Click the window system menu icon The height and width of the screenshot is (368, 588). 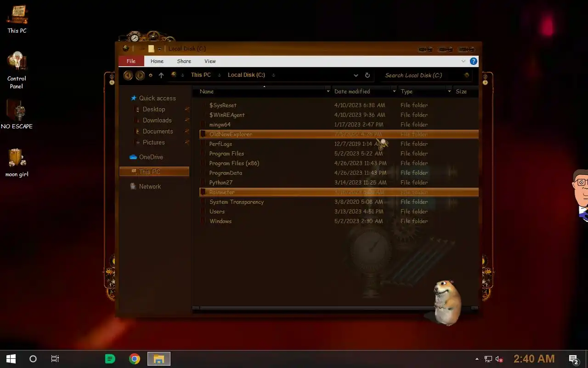click(126, 48)
